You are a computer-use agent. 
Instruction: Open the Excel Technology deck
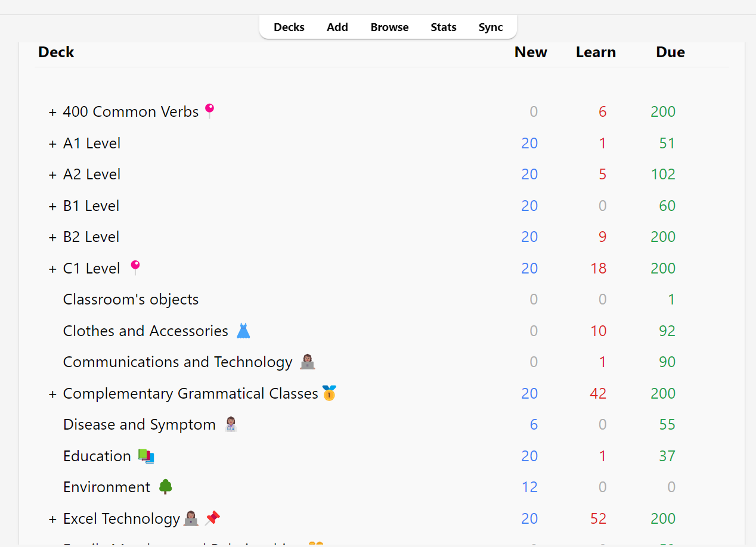pos(122,518)
